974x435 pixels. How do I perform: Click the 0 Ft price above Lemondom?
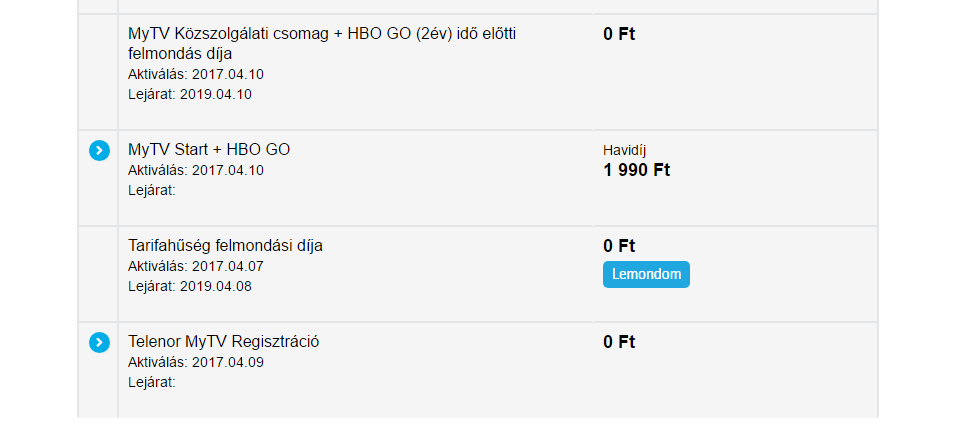pyautogui.click(x=619, y=246)
